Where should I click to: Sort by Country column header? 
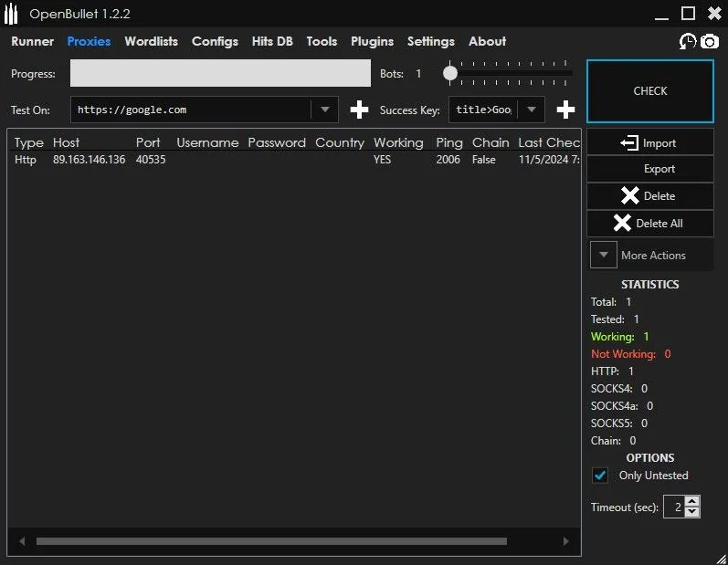click(x=340, y=142)
